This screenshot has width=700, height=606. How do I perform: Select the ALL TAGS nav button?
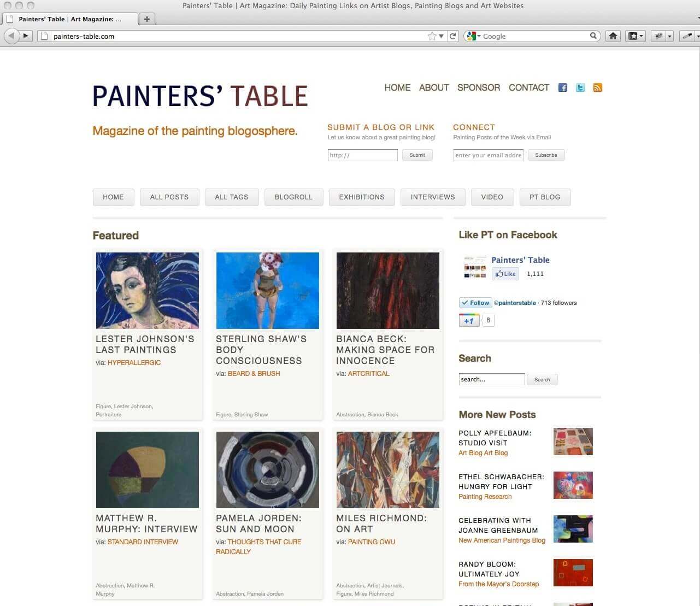[x=232, y=197]
